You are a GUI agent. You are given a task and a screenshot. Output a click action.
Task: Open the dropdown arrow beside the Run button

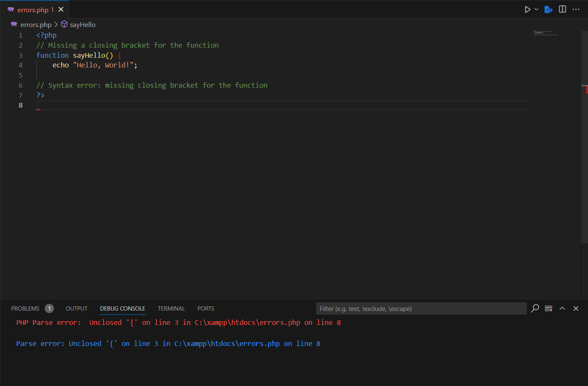coord(536,9)
